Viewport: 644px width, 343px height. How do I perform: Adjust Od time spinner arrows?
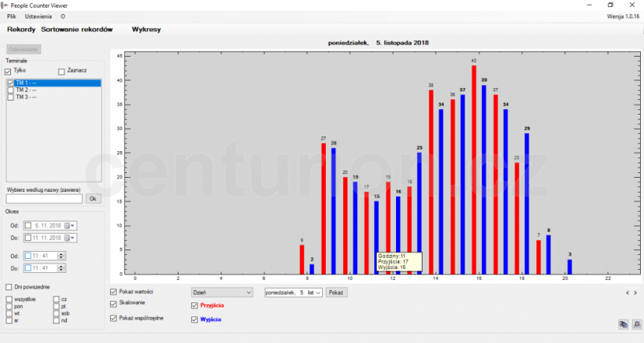61,256
